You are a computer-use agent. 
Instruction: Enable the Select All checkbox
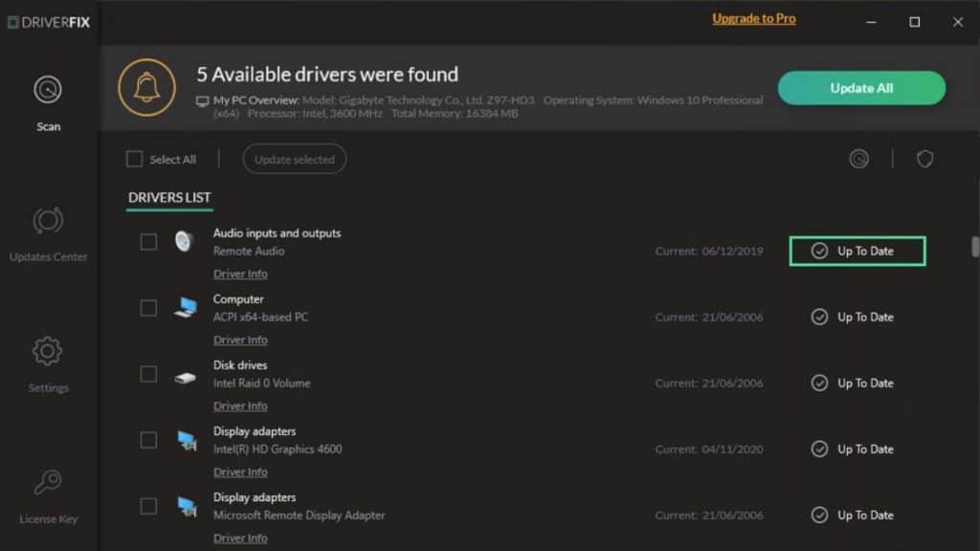pos(135,159)
